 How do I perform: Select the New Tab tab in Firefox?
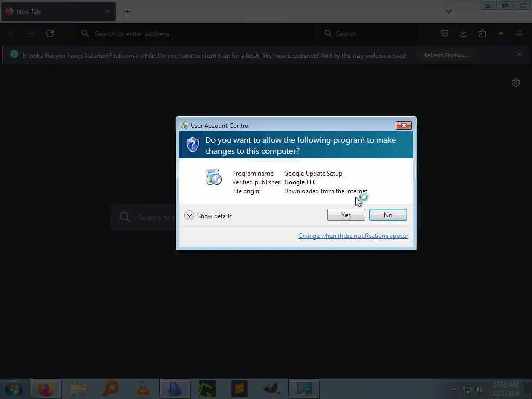coord(58,11)
